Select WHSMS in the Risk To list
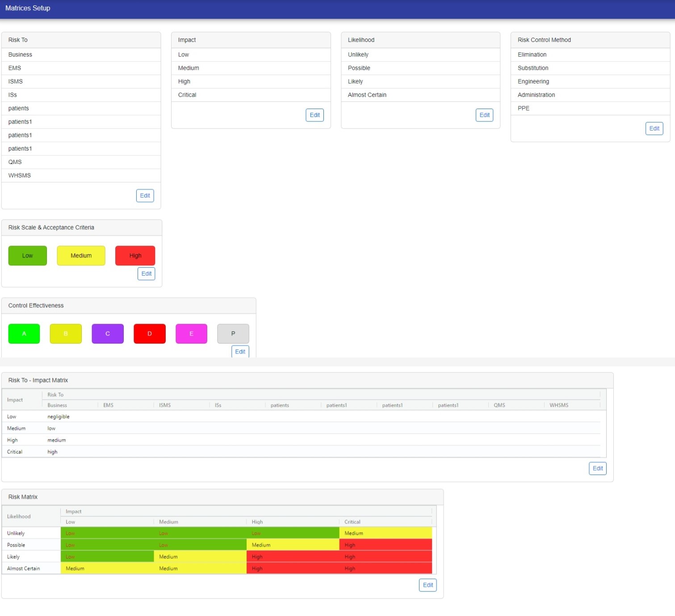This screenshot has width=675, height=616. click(x=20, y=176)
